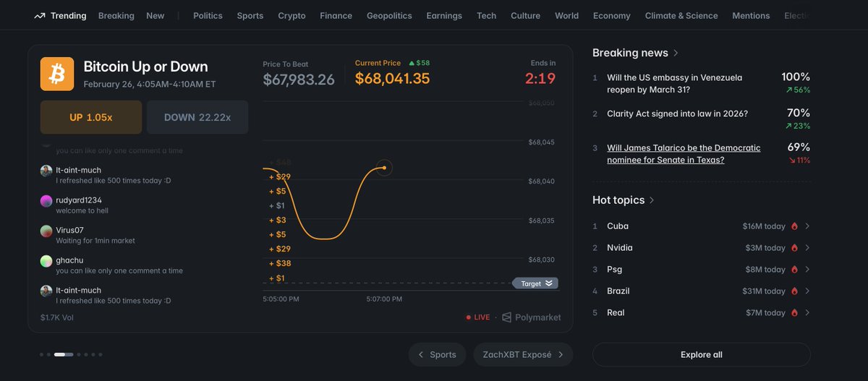The image size is (868, 381).
Task: Click rudyard1234's purple avatar
Action: point(46,201)
